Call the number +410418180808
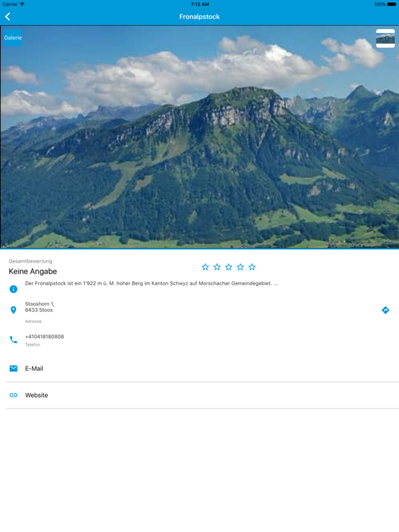 [44, 337]
